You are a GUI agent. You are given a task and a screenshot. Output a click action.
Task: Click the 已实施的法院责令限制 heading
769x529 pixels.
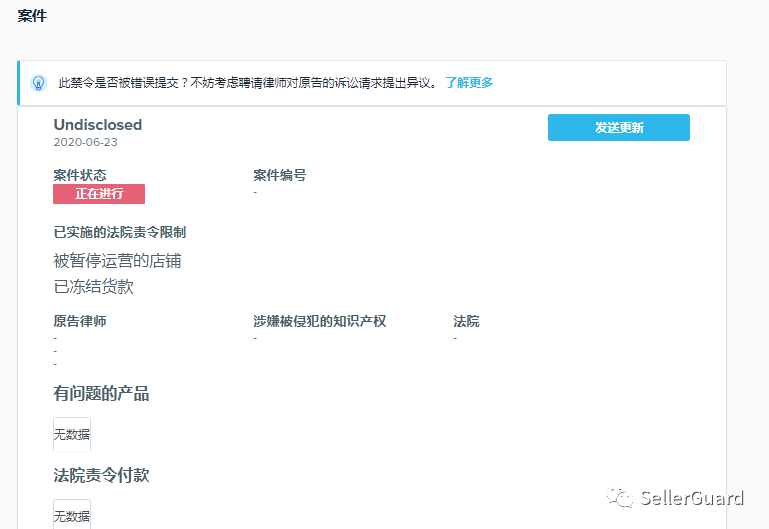pyautogui.click(x=119, y=232)
